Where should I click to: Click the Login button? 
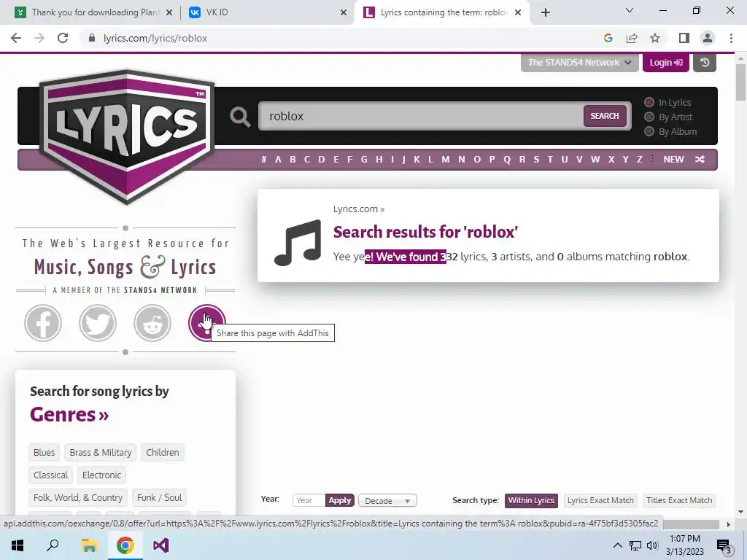(665, 63)
